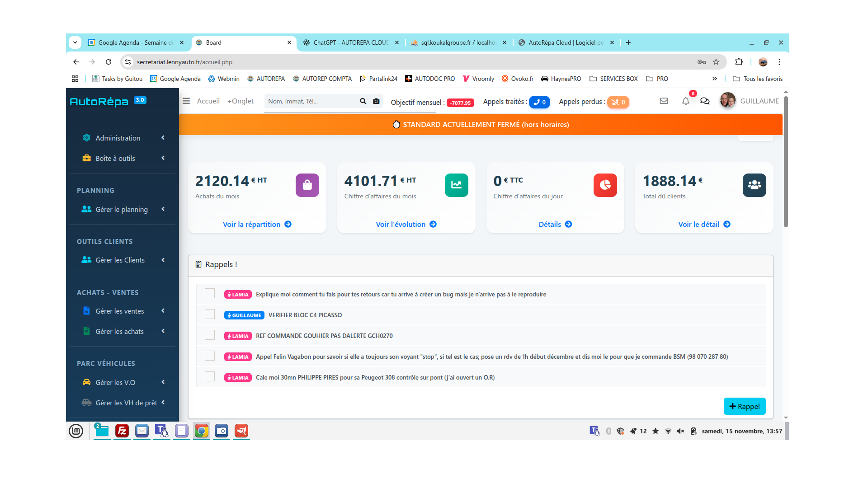Open FileZilla from the taskbar

coord(122,431)
